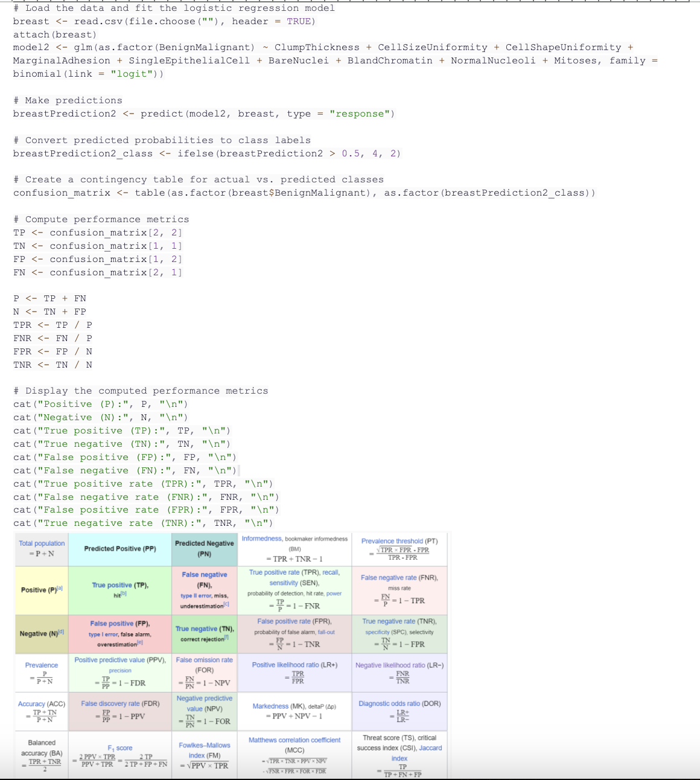Open the Informedness hyperlink
The width and height of the screenshot is (700, 780).
pyautogui.click(x=262, y=539)
